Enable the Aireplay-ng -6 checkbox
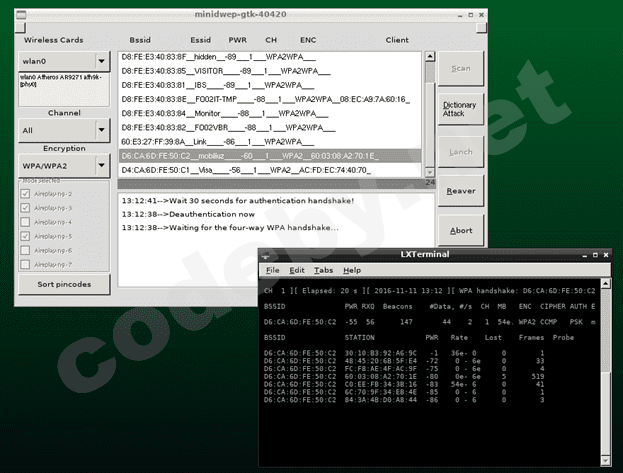Image resolution: width=623 pixels, height=473 pixels. point(23,250)
